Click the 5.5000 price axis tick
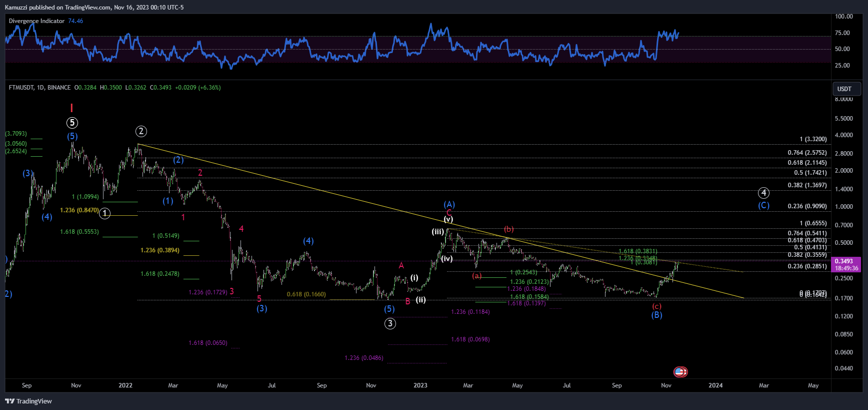Image resolution: width=868 pixels, height=410 pixels. (x=843, y=119)
